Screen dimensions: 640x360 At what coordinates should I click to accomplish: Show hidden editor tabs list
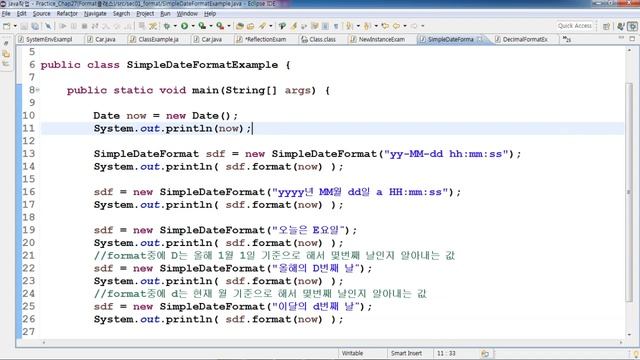click(567, 39)
